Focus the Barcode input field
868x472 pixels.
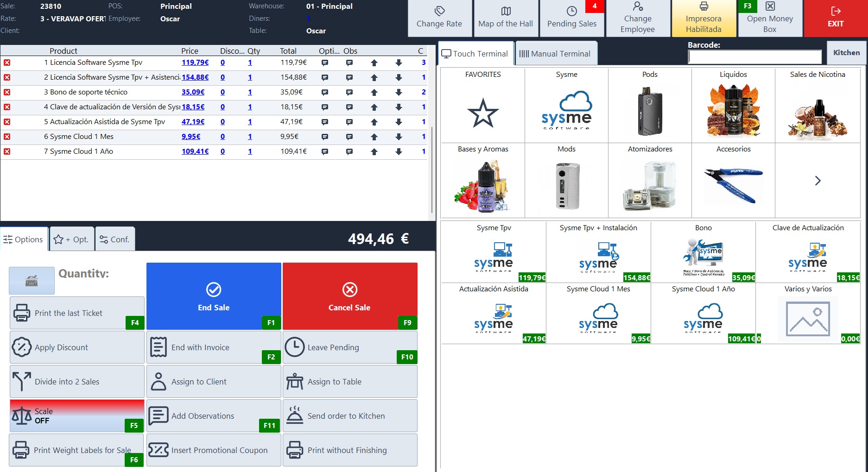pos(755,57)
